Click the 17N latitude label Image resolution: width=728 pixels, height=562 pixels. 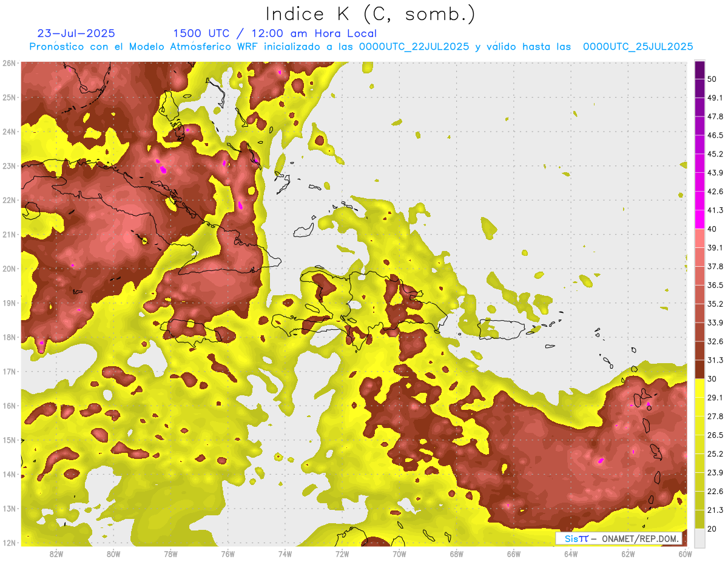pos(9,371)
